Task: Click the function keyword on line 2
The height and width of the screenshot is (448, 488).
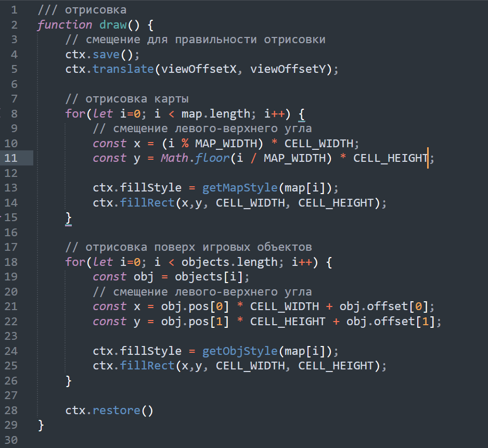Action: tap(65, 25)
